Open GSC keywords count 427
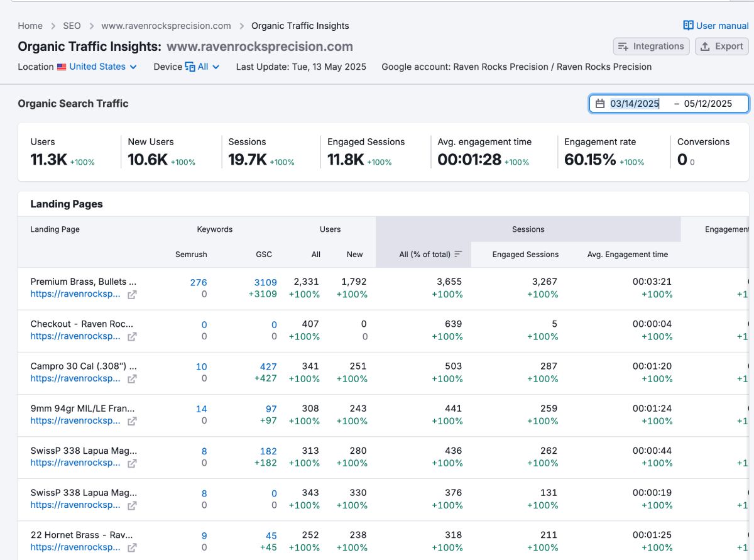This screenshot has height=560, width=754. click(x=268, y=367)
